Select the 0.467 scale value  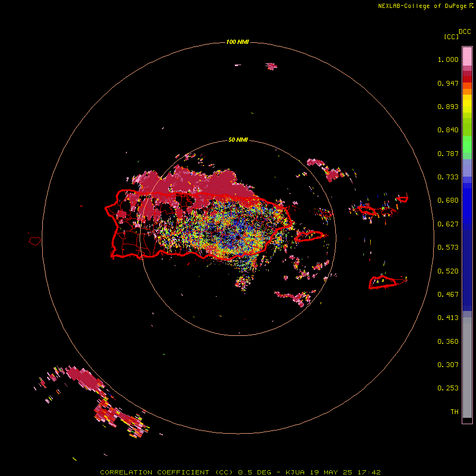click(448, 295)
